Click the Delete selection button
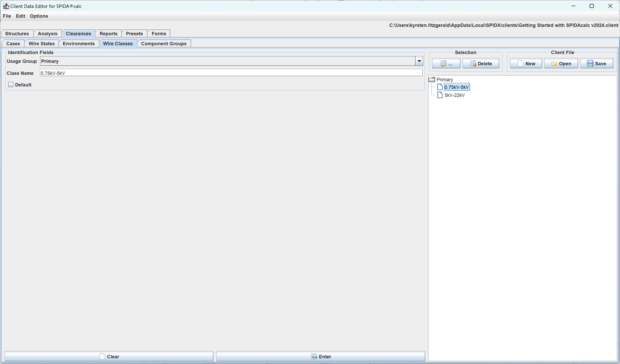 pyautogui.click(x=481, y=64)
